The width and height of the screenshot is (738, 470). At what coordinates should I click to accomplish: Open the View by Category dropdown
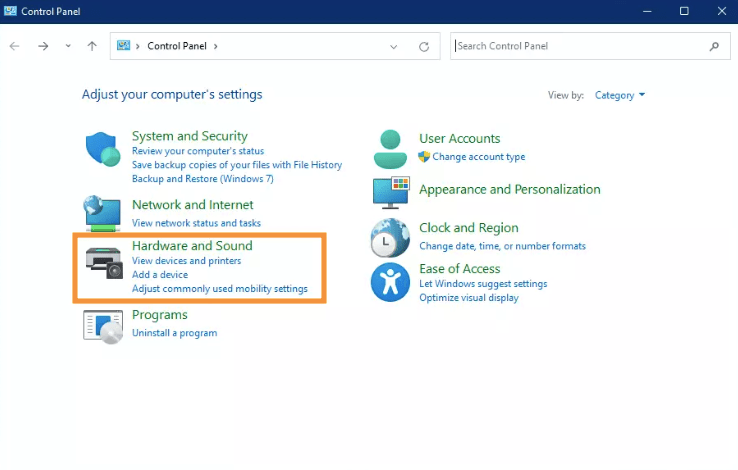[619, 95]
